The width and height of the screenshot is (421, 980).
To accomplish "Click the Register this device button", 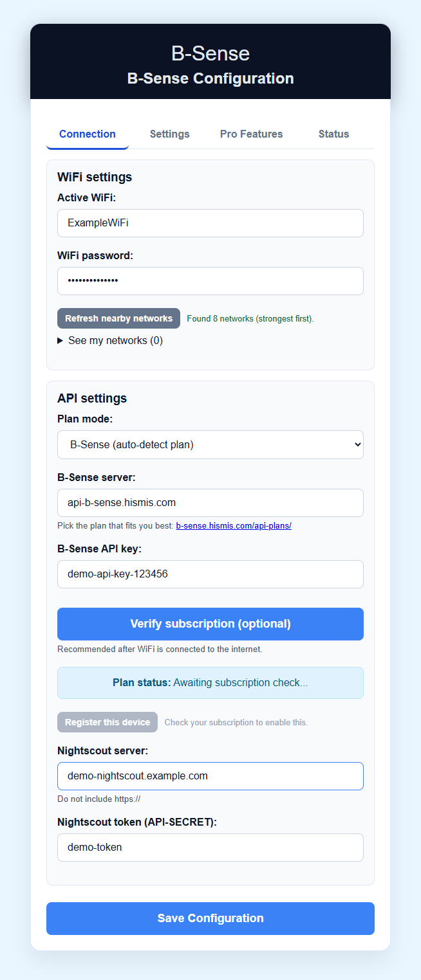I will (108, 721).
